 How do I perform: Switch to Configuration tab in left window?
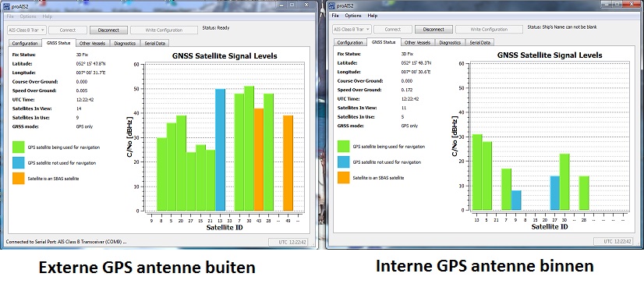click(25, 43)
